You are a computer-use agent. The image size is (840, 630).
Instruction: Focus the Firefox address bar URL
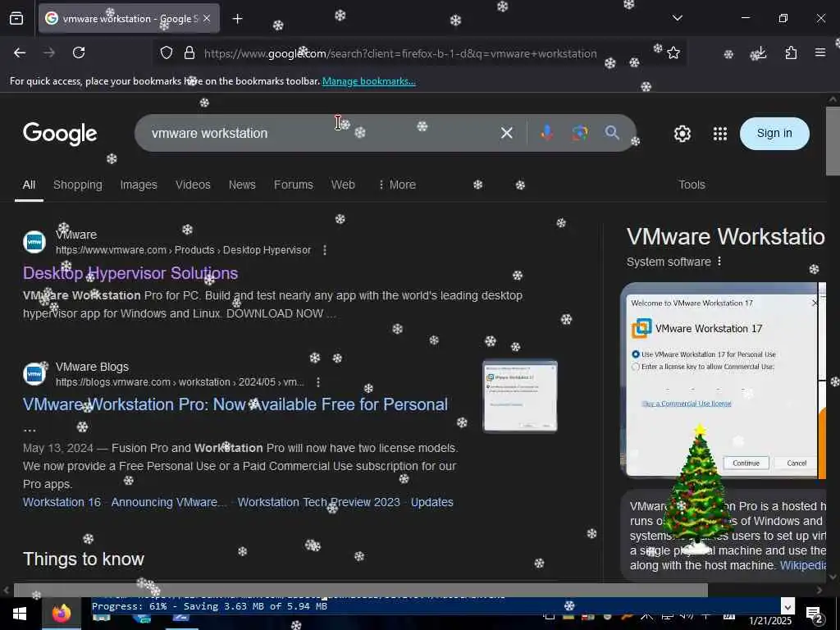(x=400, y=53)
